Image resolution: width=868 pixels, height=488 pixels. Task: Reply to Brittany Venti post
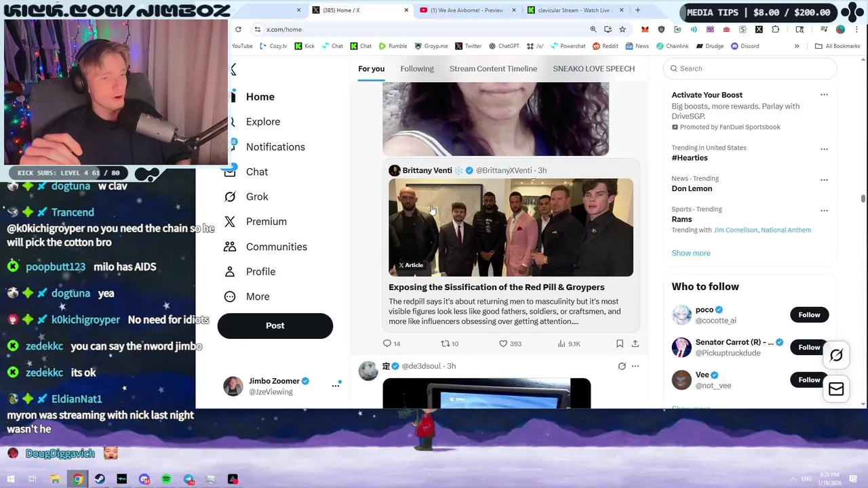click(x=391, y=344)
